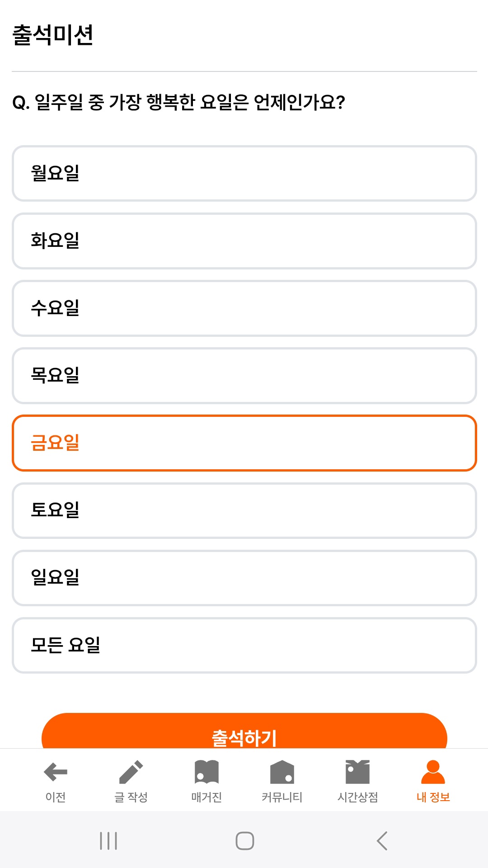The width and height of the screenshot is (488, 868).
Task: Select the 일요일 answer option
Action: [244, 578]
